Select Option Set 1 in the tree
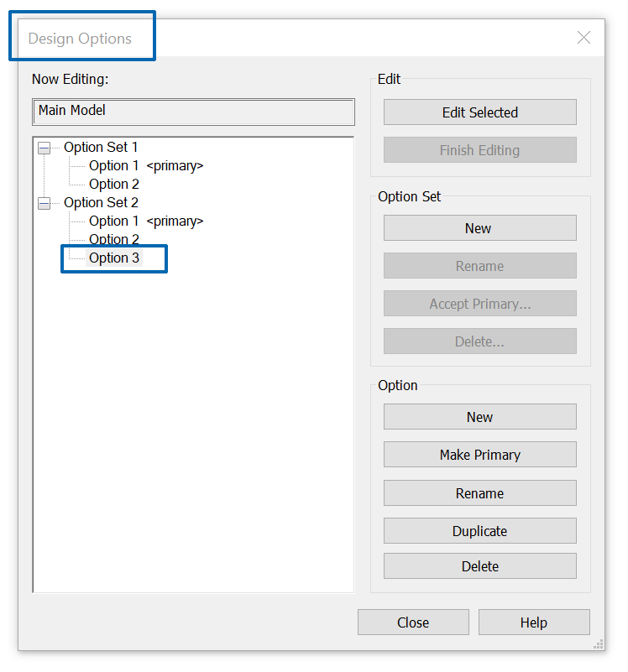This screenshot has width=628, height=672. pos(101,148)
